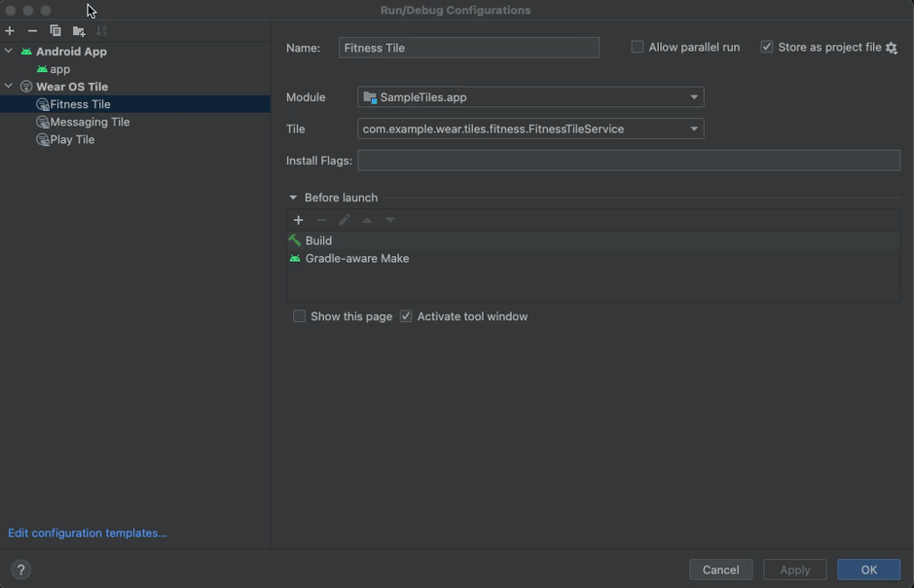Open the Tile service dropdown
The height and width of the screenshot is (588, 914).
click(694, 129)
